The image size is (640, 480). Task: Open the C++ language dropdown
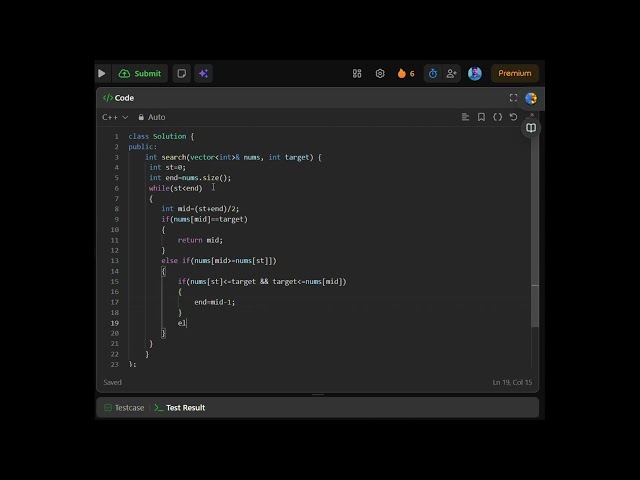(115, 117)
